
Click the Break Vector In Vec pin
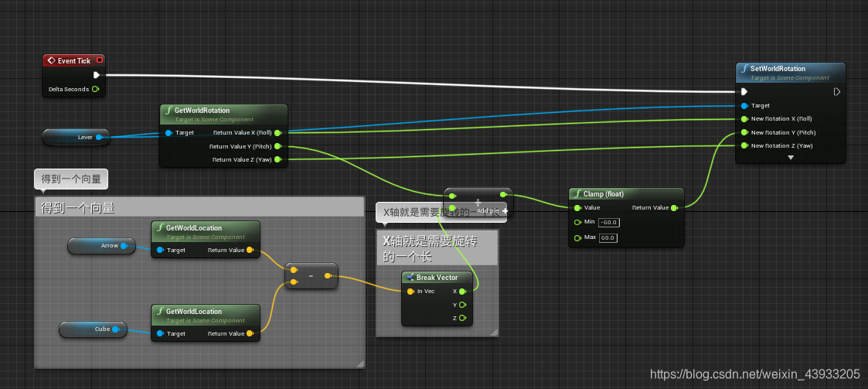point(410,292)
